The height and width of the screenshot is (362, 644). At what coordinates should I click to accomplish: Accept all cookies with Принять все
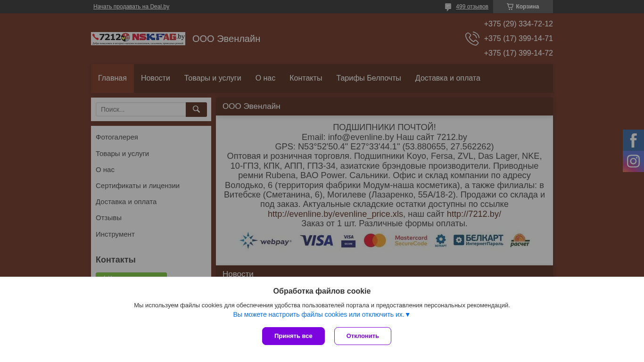[293, 336]
